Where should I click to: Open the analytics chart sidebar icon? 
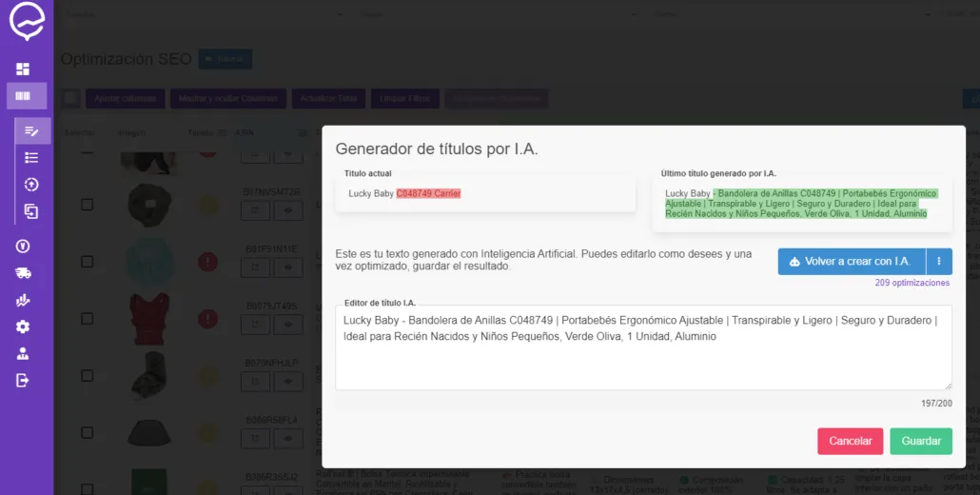(x=23, y=301)
